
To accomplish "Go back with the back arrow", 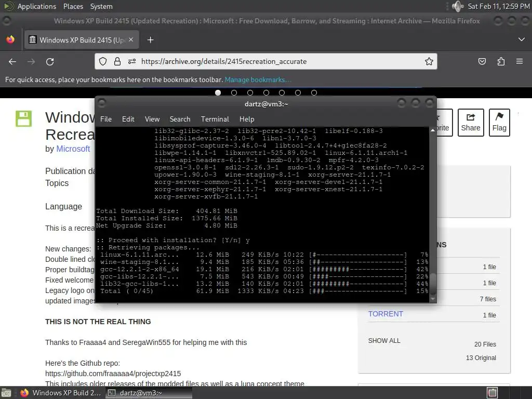I will 12,61.
